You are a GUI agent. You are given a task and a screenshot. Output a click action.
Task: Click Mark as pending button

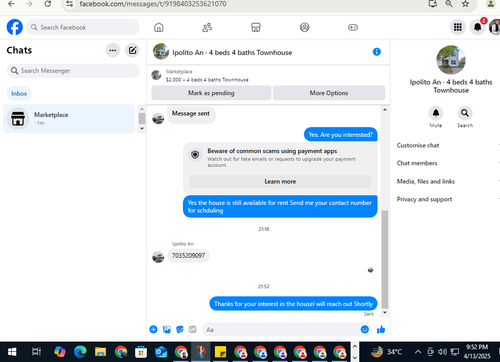(211, 93)
